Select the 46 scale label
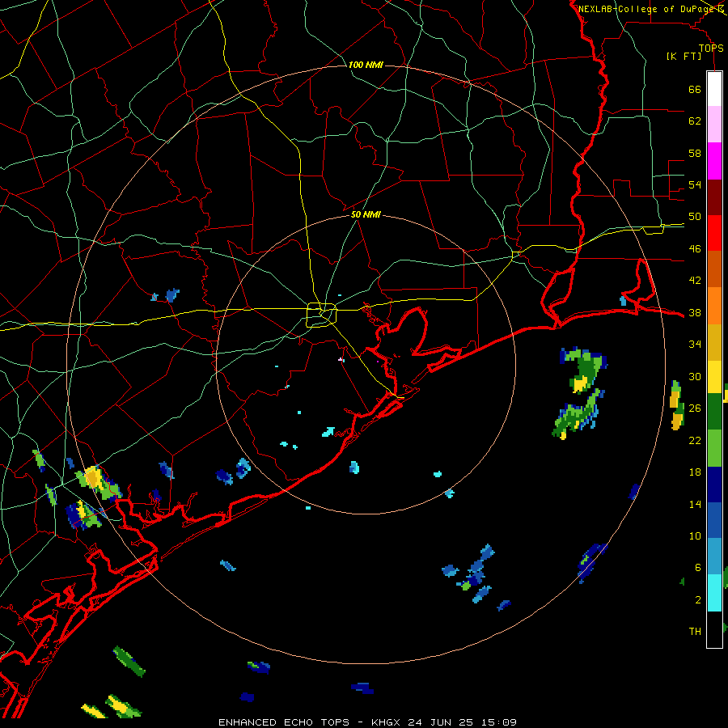 click(695, 249)
